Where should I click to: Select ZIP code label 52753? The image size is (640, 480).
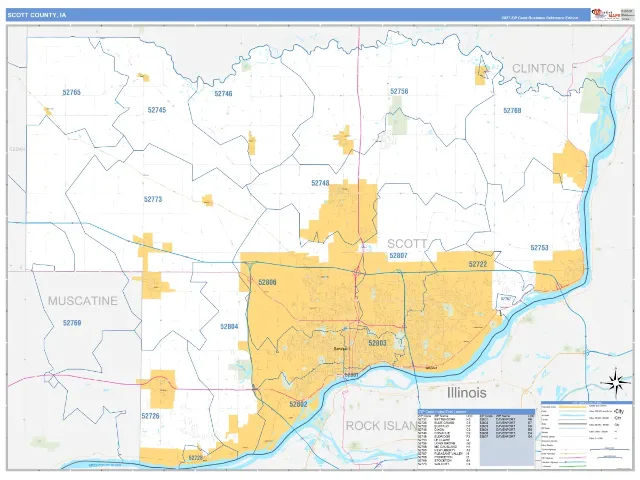pyautogui.click(x=539, y=248)
